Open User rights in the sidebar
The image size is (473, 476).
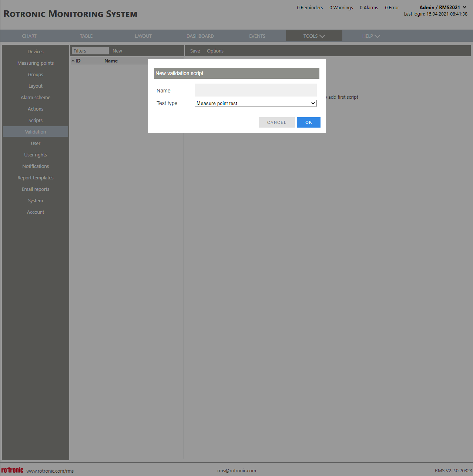(36, 155)
